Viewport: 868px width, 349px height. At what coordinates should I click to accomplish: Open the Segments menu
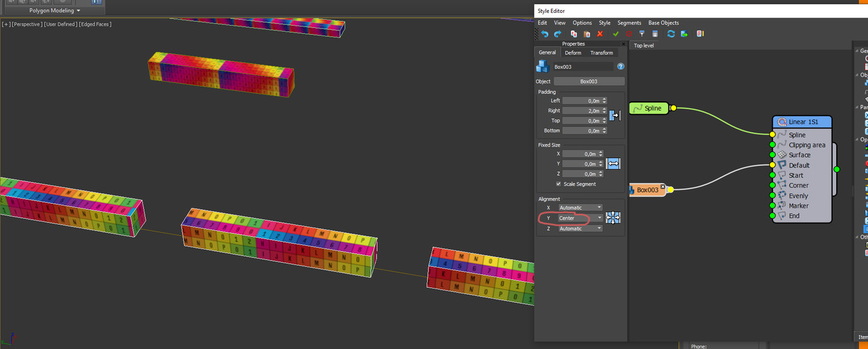[629, 23]
